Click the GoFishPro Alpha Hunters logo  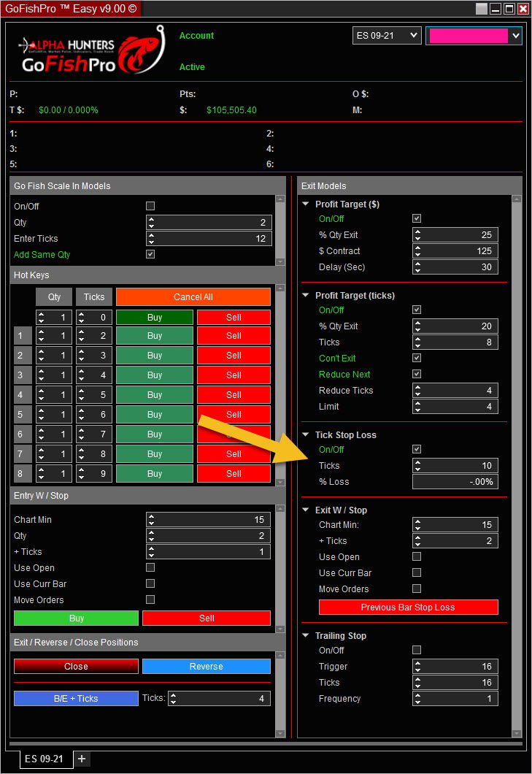90,51
